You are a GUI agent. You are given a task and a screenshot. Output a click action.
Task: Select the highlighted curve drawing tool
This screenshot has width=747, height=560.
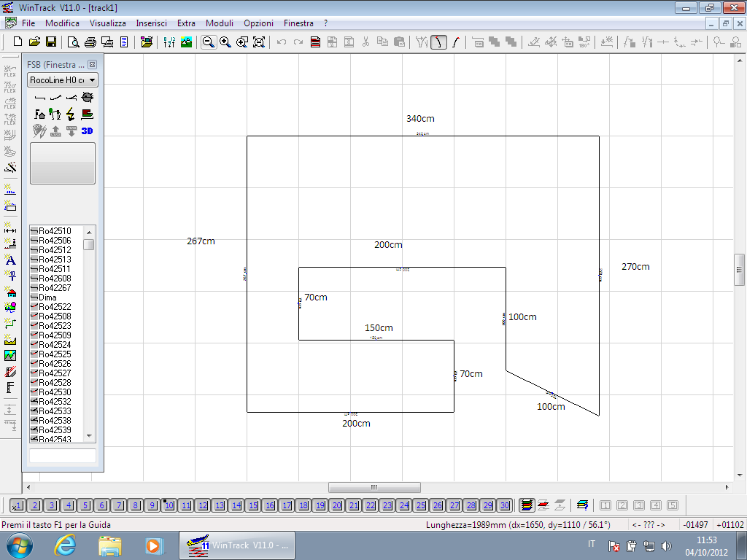(x=438, y=42)
